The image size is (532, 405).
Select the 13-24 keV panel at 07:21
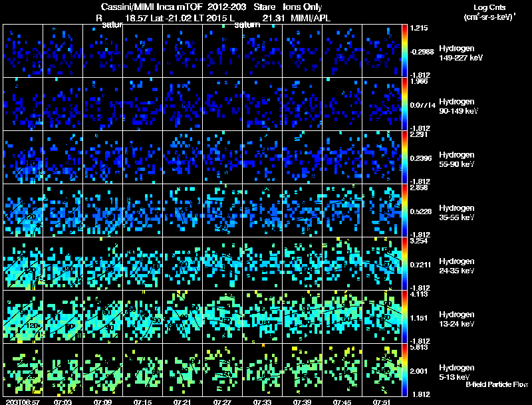tap(182, 317)
